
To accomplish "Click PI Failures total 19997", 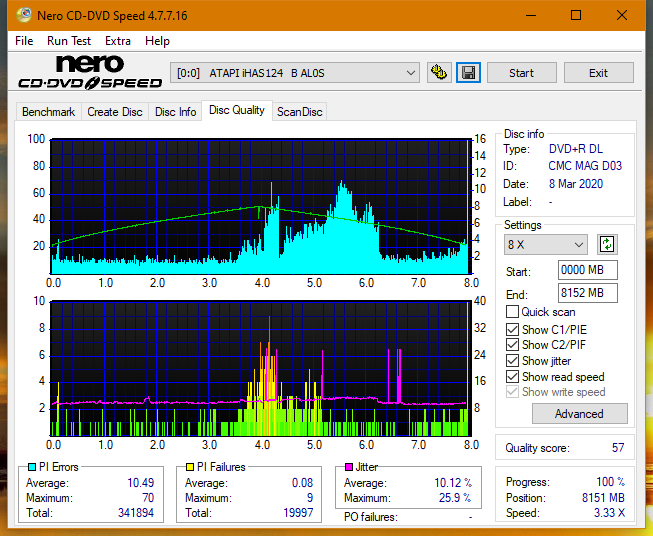I will click(298, 513).
